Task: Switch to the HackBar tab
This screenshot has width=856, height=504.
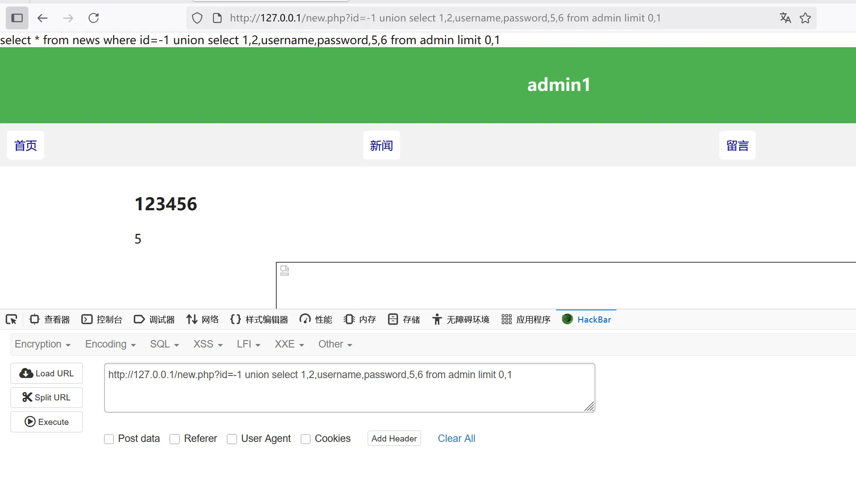Action: (587, 320)
